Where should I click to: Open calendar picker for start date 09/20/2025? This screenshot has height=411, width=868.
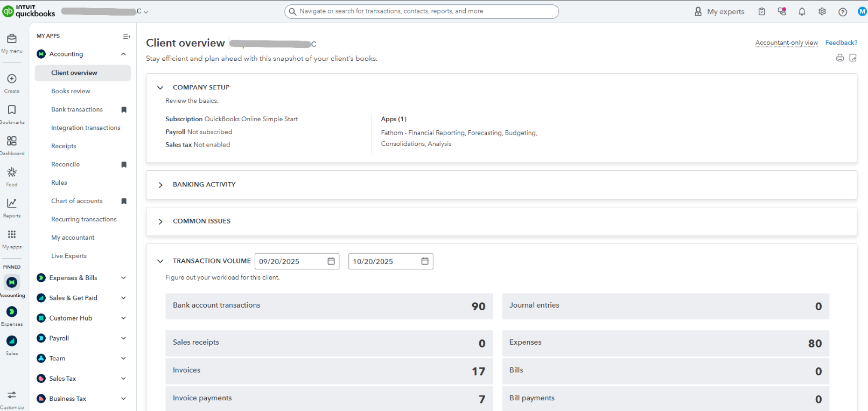point(331,261)
